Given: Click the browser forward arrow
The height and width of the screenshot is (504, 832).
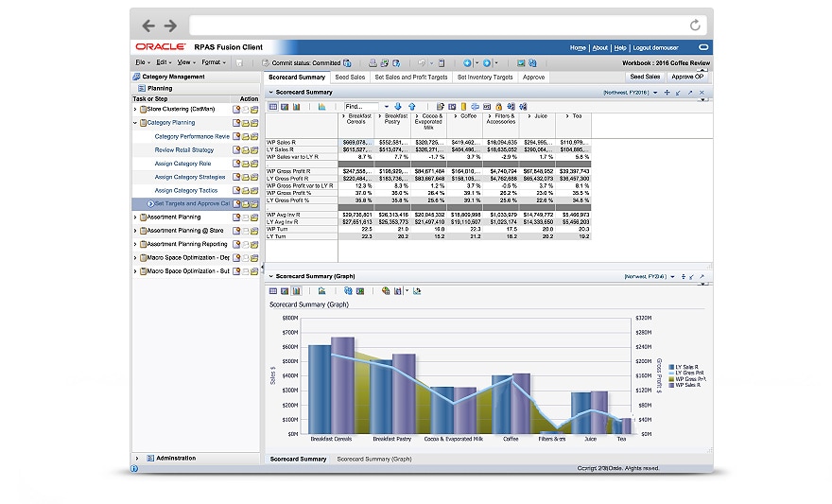Looking at the screenshot, I should pyautogui.click(x=170, y=26).
